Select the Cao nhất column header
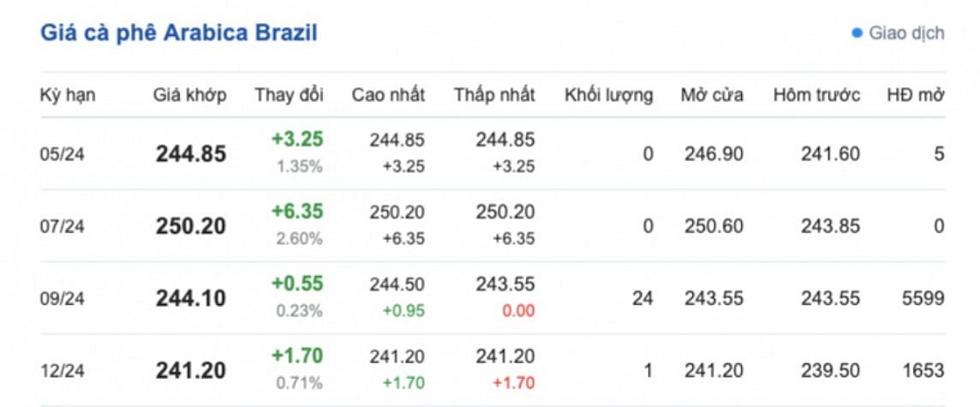The width and height of the screenshot is (980, 407). pyautogui.click(x=388, y=95)
